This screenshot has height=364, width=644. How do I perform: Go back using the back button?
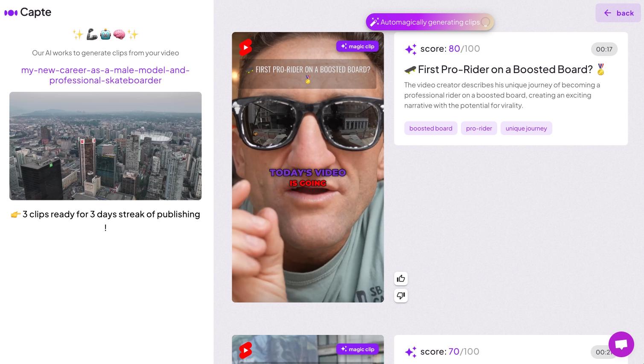(618, 13)
